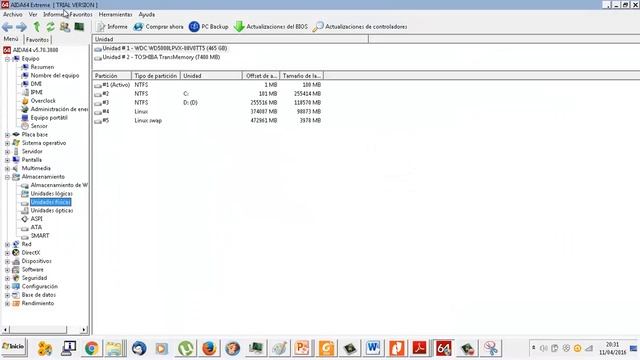Image resolution: width=640 pixels, height=360 pixels.
Task: Click Comprar ahora in the toolbar
Action: coord(159,27)
